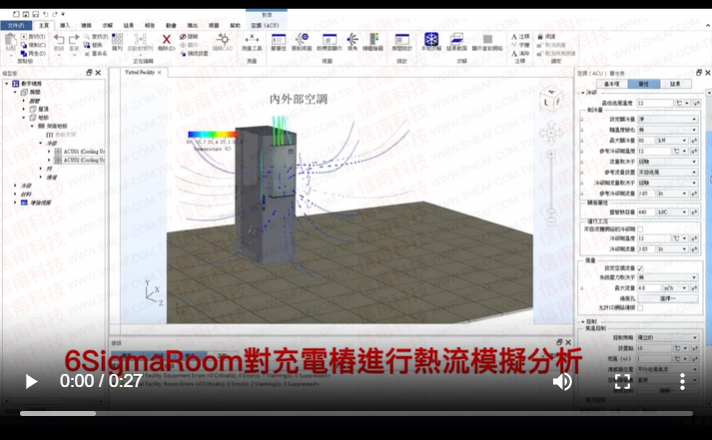Image resolution: width=712 pixels, height=440 pixels.
Task: Click the blue snowflake solve icon
Action: (x=431, y=39)
